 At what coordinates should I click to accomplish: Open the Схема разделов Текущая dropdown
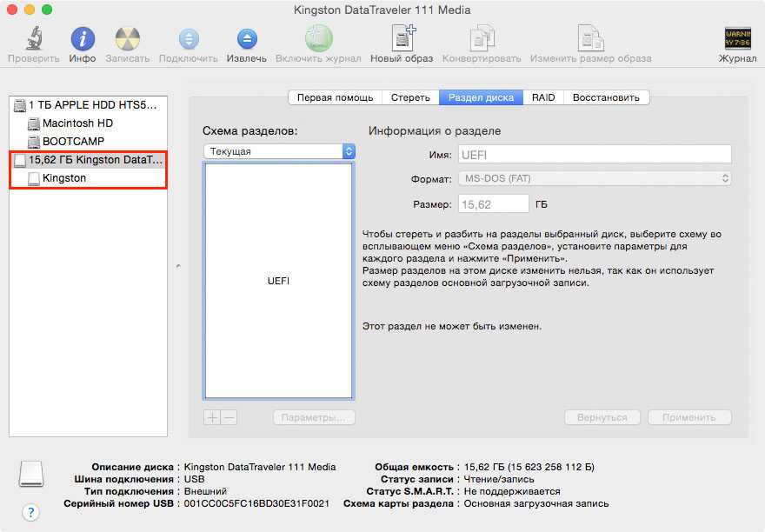[x=279, y=151]
